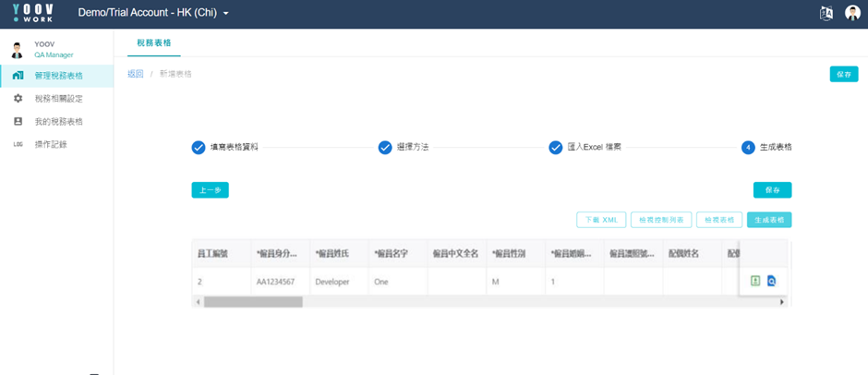Screen dimensions: 868x375
Task: Expand the Demo/Trial Account dropdown arrow
Action: point(225,13)
